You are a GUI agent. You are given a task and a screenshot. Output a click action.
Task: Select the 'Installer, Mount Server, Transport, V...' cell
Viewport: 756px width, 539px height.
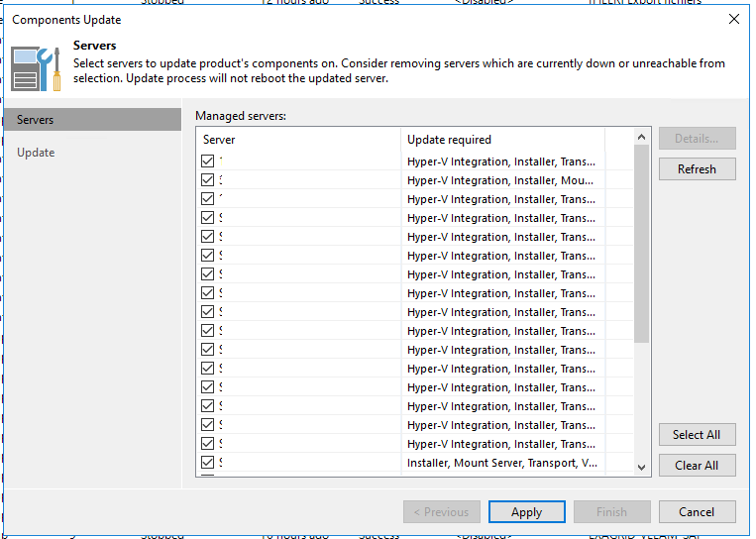point(502,463)
